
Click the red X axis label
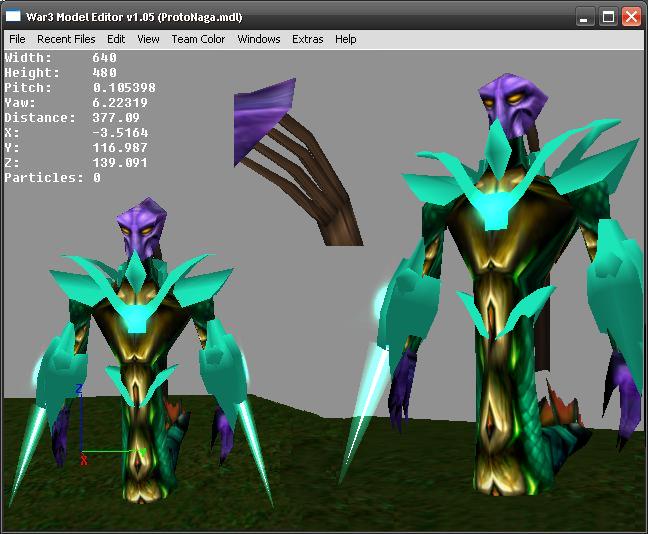[84, 460]
